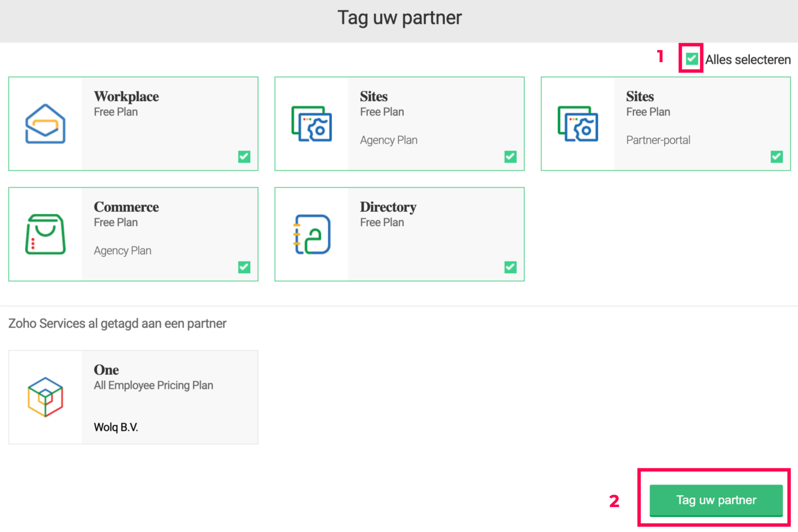Uncheck the Commerce card checkbox
798x532 pixels.
click(x=244, y=267)
